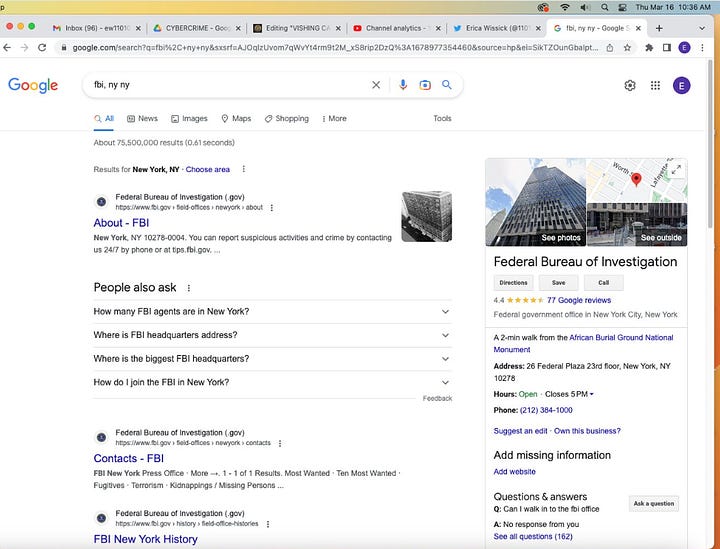Open Chrome profile avatar in toolbar
The width and height of the screenshot is (720, 549).
tap(684, 47)
